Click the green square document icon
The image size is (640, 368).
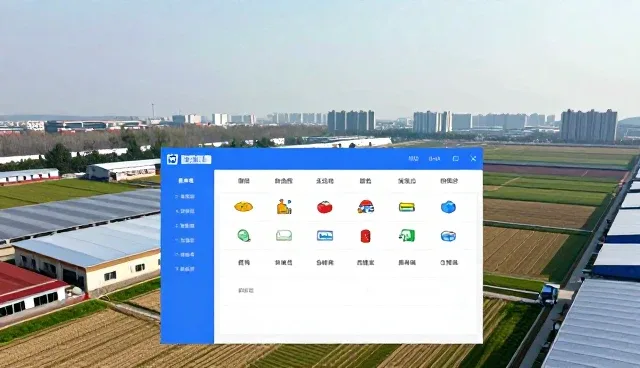[407, 235]
